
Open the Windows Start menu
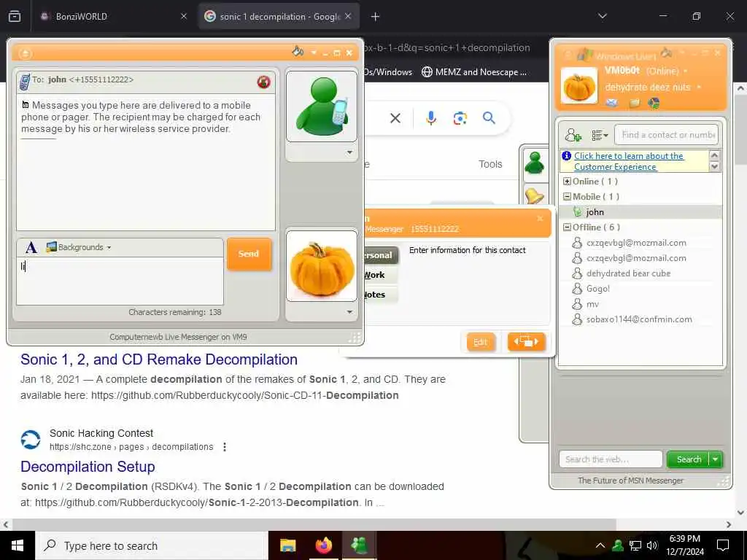18,545
